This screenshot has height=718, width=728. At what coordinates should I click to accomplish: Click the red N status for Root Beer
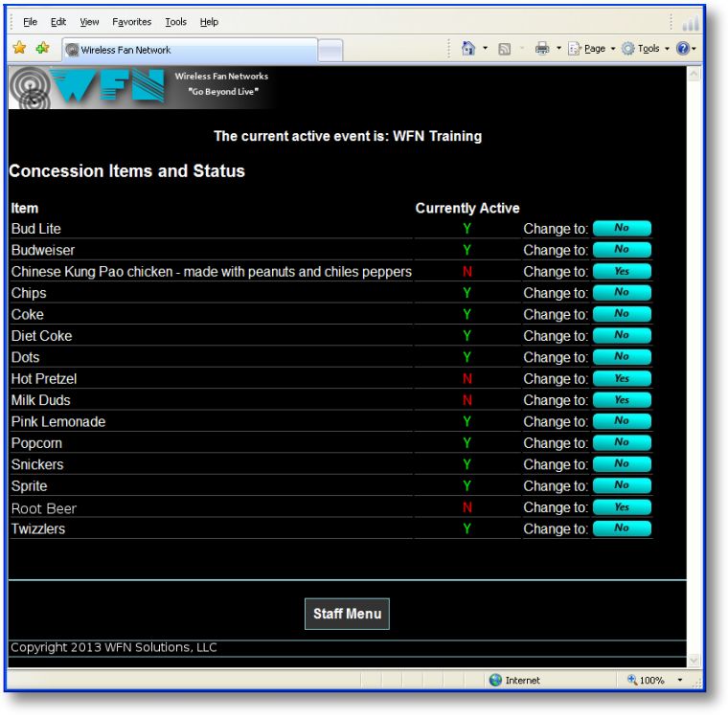click(467, 507)
